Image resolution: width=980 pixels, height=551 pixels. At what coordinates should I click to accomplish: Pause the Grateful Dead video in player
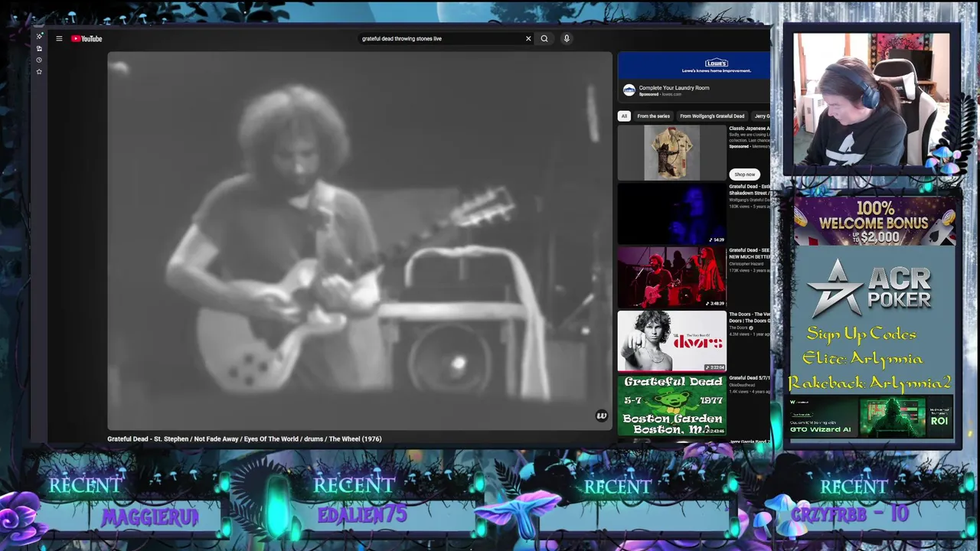coord(360,241)
